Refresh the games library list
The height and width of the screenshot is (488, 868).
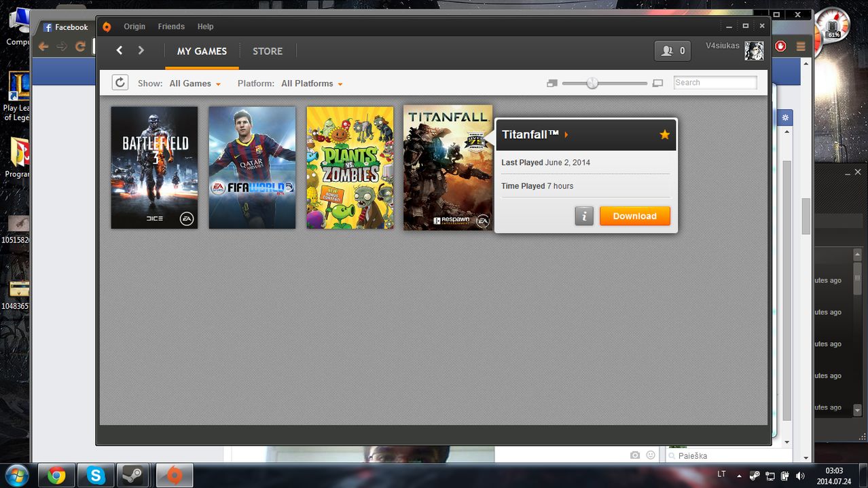[x=120, y=83]
